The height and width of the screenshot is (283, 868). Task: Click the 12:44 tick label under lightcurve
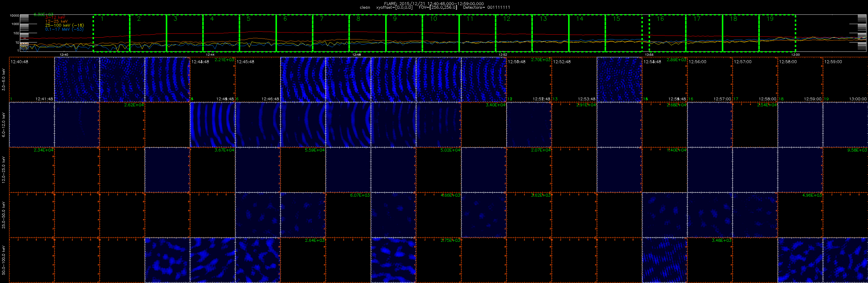coord(210,54)
